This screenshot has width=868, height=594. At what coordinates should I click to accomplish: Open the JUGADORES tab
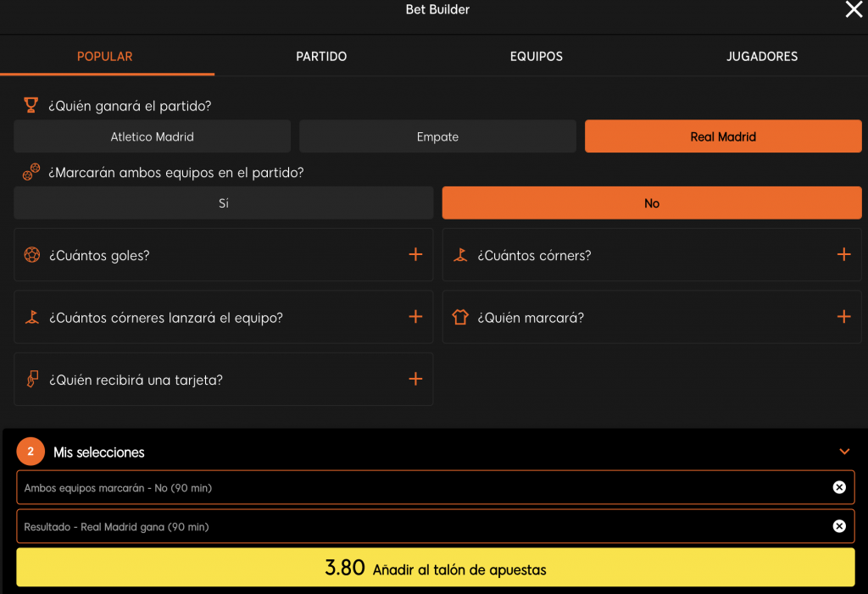(x=761, y=57)
